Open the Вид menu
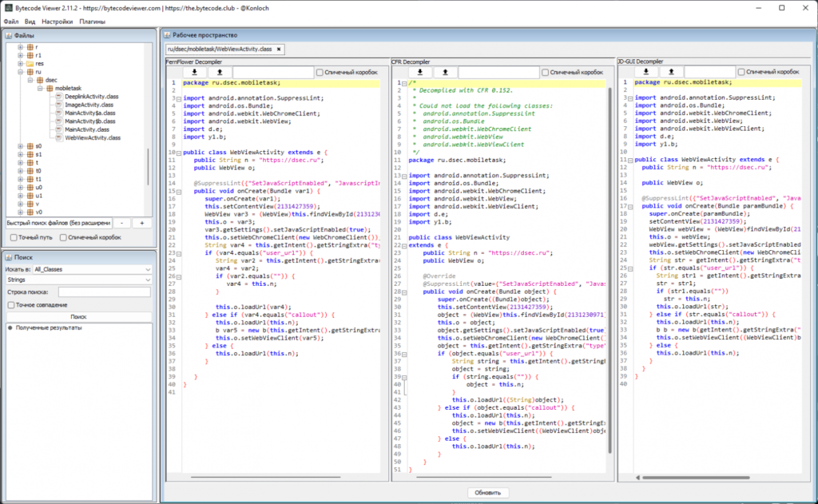This screenshot has width=818, height=504. click(30, 22)
